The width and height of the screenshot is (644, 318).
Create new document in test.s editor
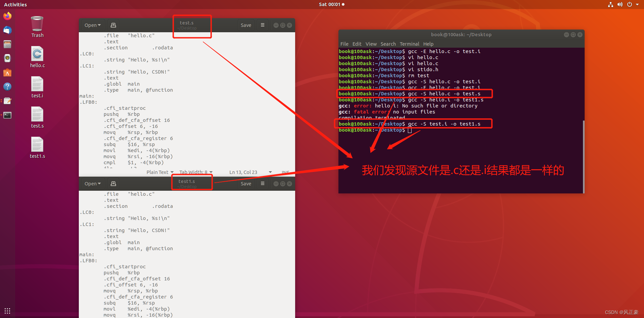(113, 25)
